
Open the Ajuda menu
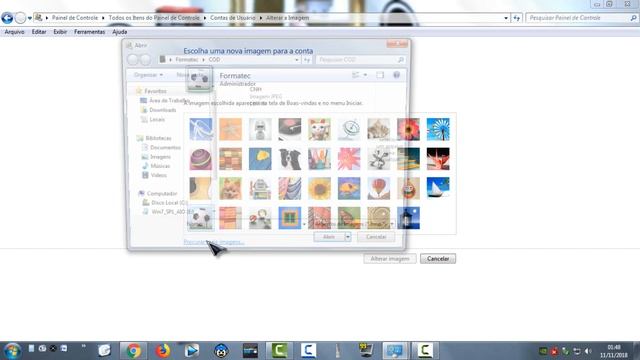[x=120, y=32]
